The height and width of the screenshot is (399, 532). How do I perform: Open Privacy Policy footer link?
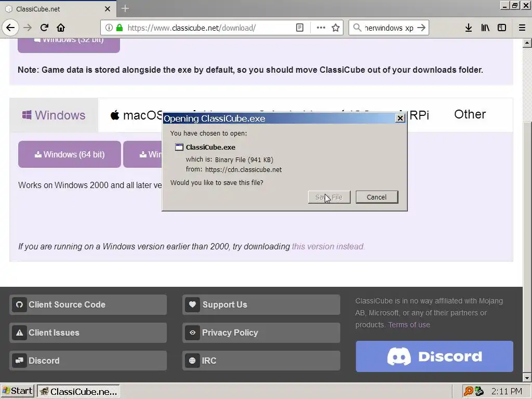point(261,332)
